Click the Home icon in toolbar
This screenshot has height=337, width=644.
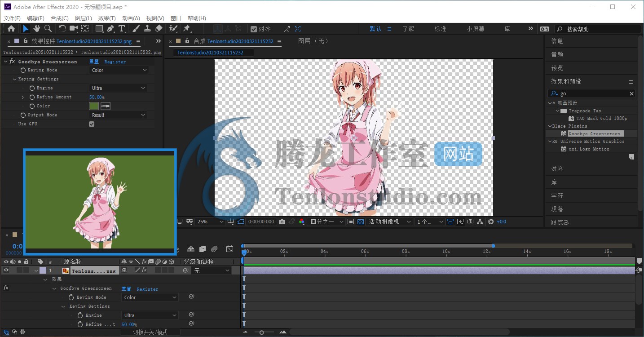click(11, 29)
